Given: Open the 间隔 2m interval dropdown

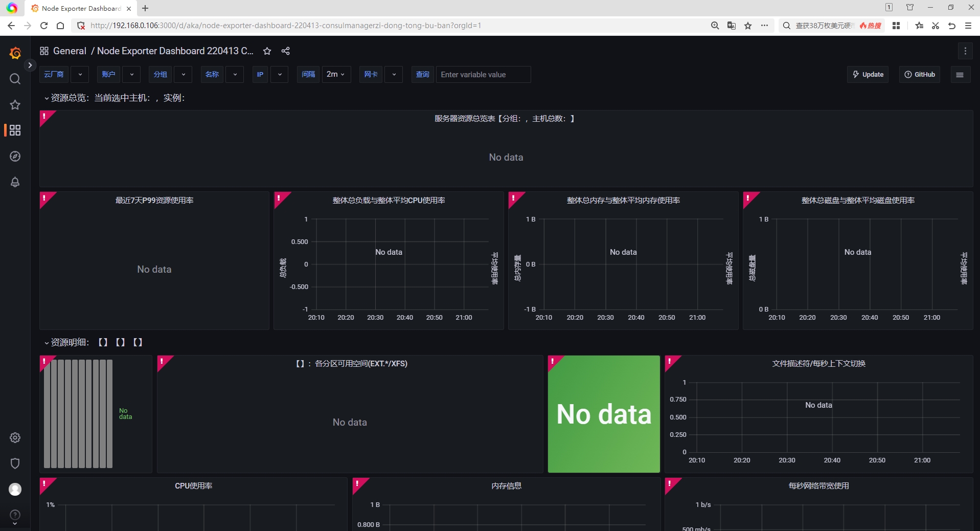Looking at the screenshot, I should coord(336,75).
